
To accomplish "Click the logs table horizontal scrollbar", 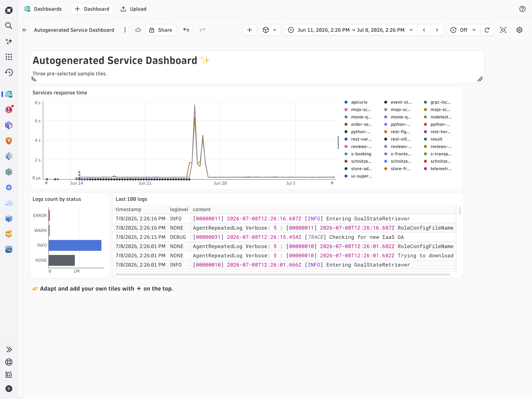I will click(283, 275).
